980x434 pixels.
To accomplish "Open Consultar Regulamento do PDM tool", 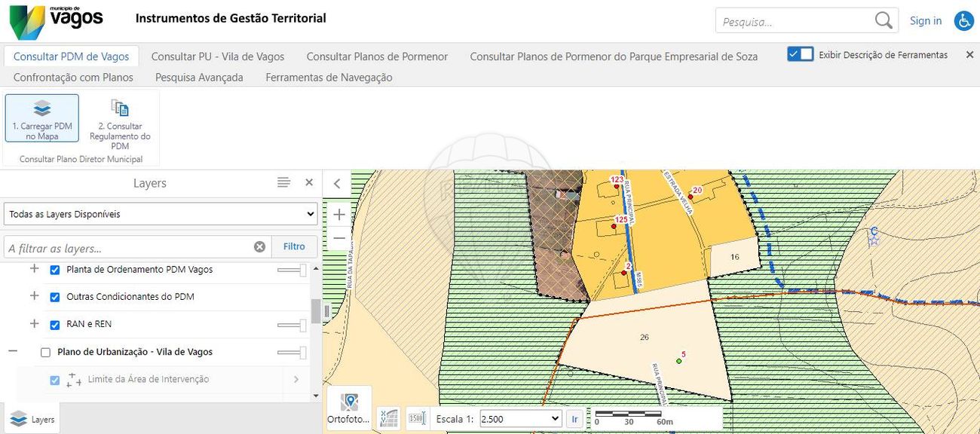I will tap(120, 124).
